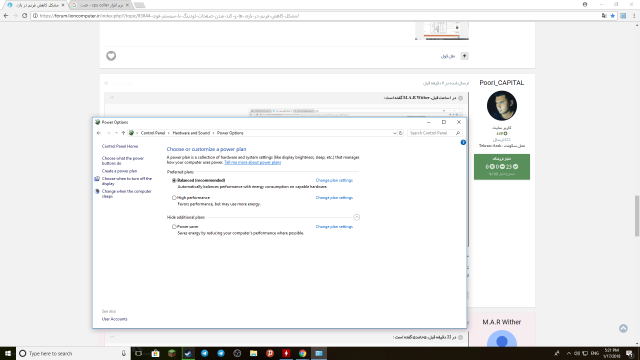
Task: Open the Control Panel taskbar window icon
Action: pyautogui.click(x=319, y=353)
